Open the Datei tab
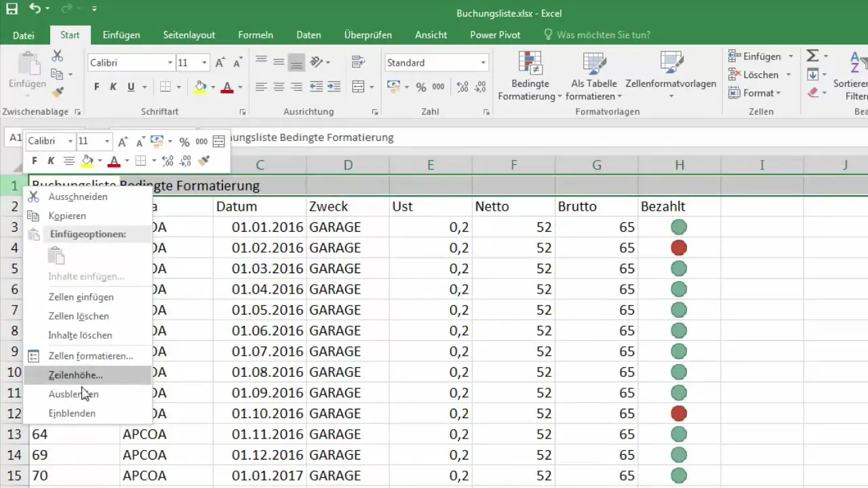868x488 pixels. 24,35
